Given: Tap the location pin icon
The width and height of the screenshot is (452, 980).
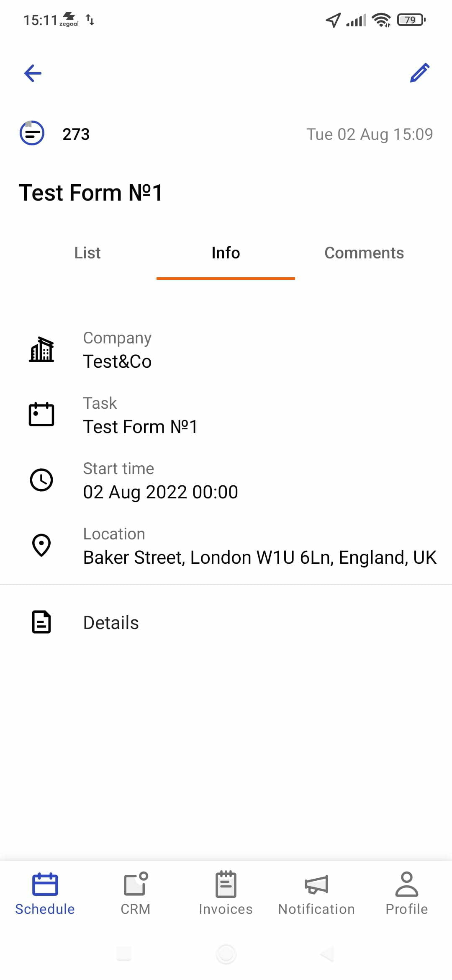Looking at the screenshot, I should pos(41,545).
